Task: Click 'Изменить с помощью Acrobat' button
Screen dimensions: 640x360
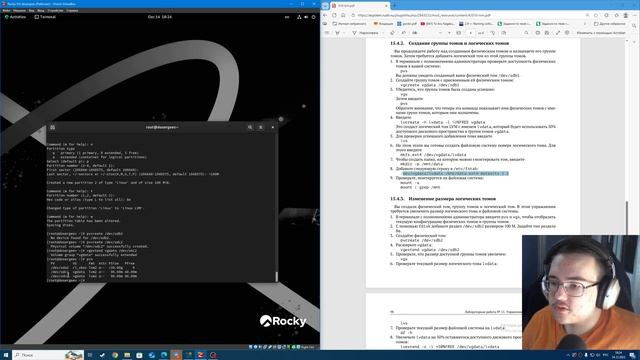Action: 601,33
